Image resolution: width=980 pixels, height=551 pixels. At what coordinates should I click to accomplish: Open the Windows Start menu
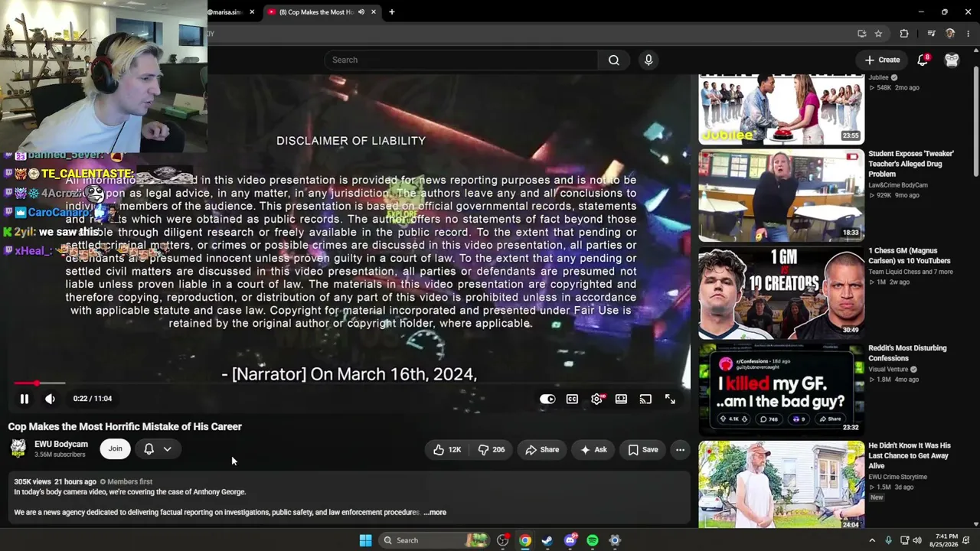click(x=366, y=540)
